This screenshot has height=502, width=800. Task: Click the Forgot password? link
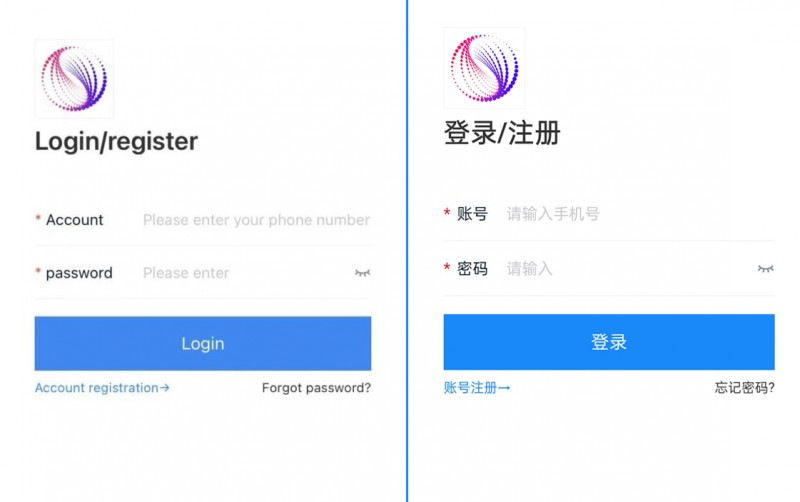[x=316, y=388]
